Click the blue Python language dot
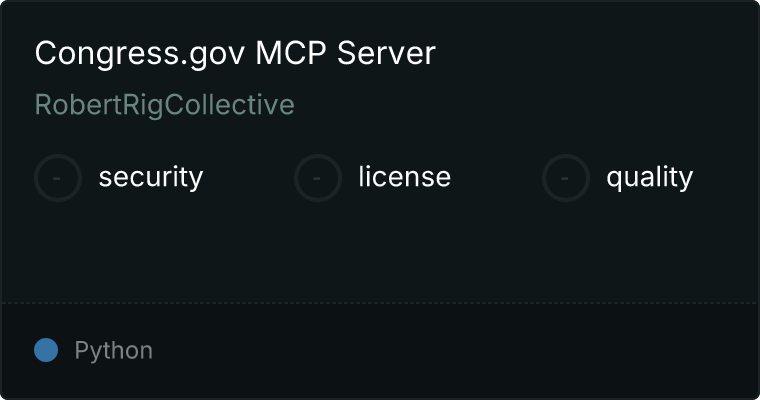760x400 pixels. point(46,350)
